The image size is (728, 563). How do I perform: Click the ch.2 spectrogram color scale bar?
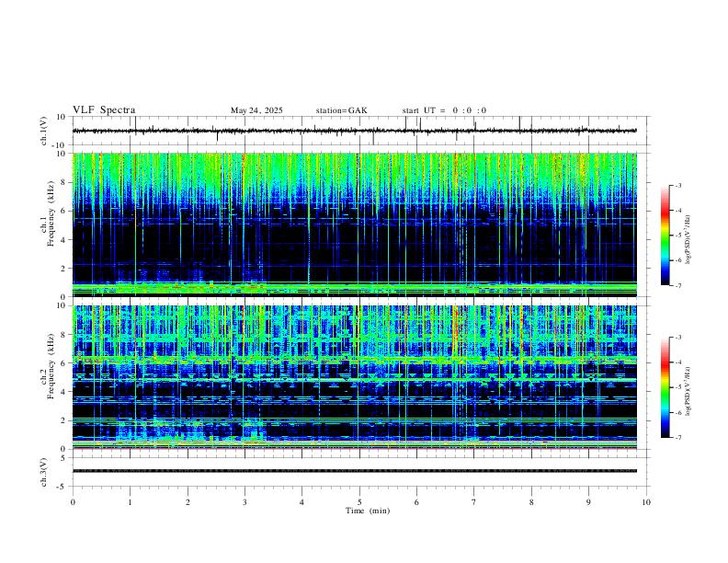pyautogui.click(x=665, y=387)
